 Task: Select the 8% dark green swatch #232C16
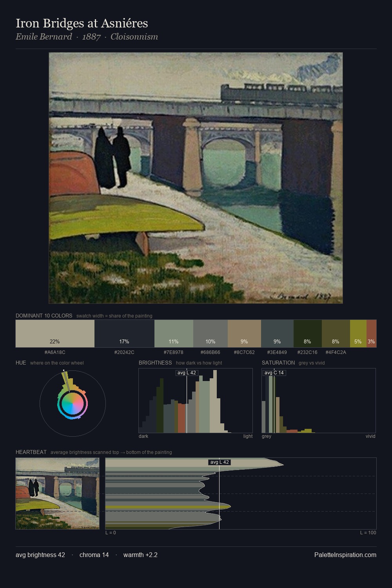(307, 334)
